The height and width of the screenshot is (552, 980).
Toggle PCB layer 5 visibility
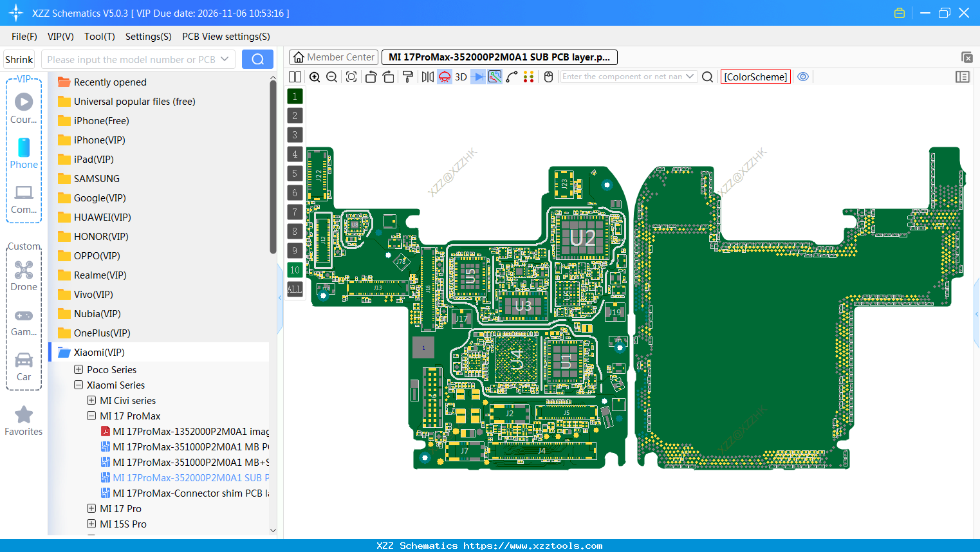click(295, 173)
